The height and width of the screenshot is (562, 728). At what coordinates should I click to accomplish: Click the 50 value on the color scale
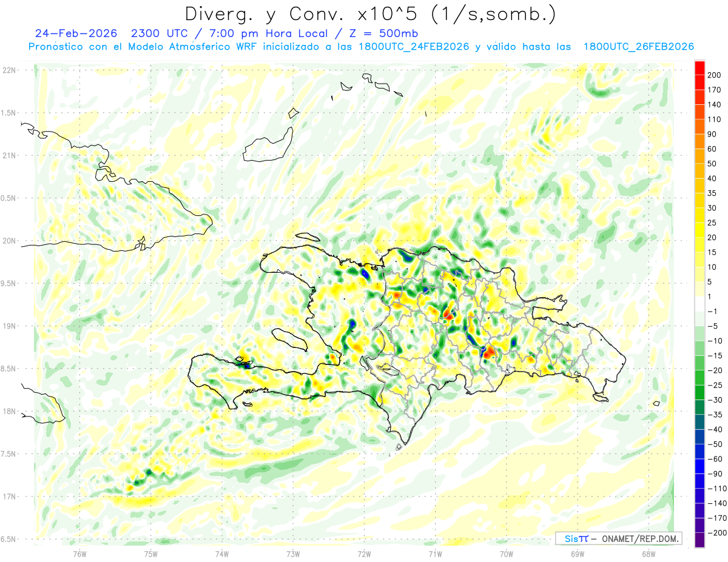tap(713, 164)
